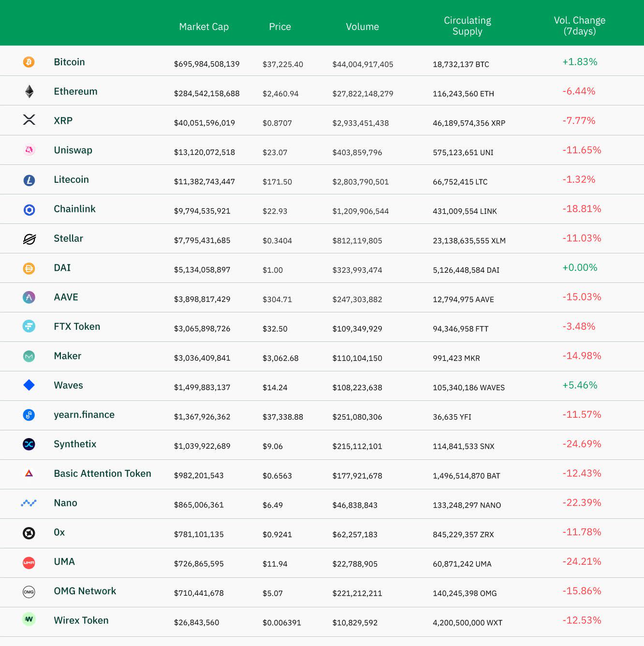This screenshot has height=646, width=644.
Task: Open the Bitcoin name link
Action: tap(69, 62)
